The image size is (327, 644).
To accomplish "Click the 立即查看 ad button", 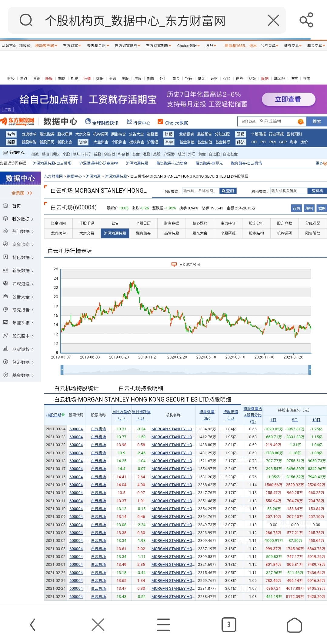I will tap(289, 99).
